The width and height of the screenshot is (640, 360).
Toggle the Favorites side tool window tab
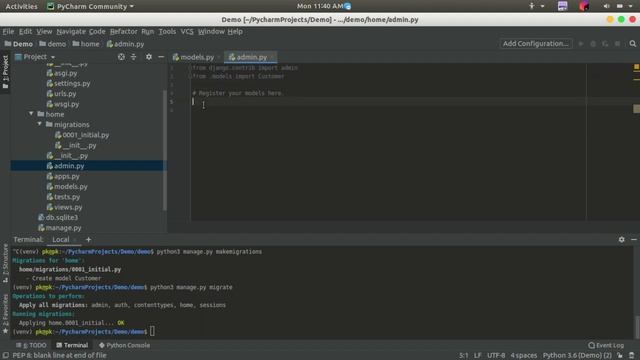[5, 313]
